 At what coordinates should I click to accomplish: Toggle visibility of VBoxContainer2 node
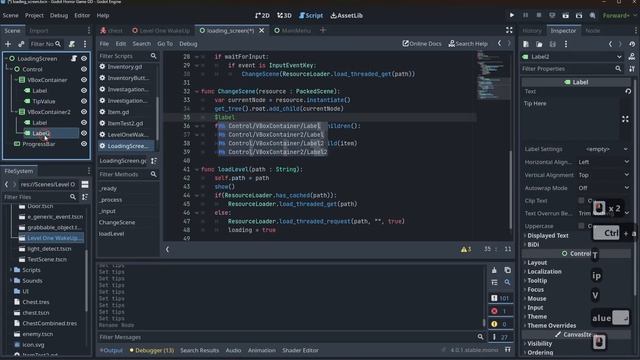pos(84,112)
